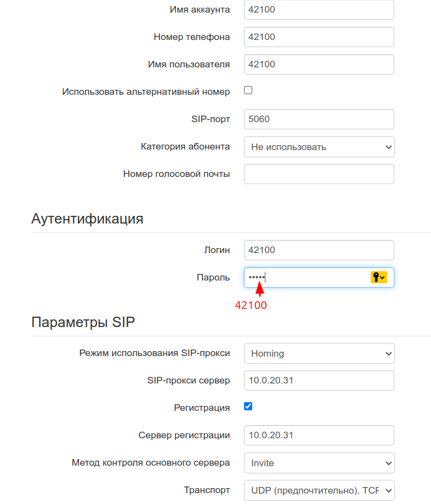This screenshot has height=504, width=431.
Task: Open the Категория абонента dropdown
Action: 319,147
